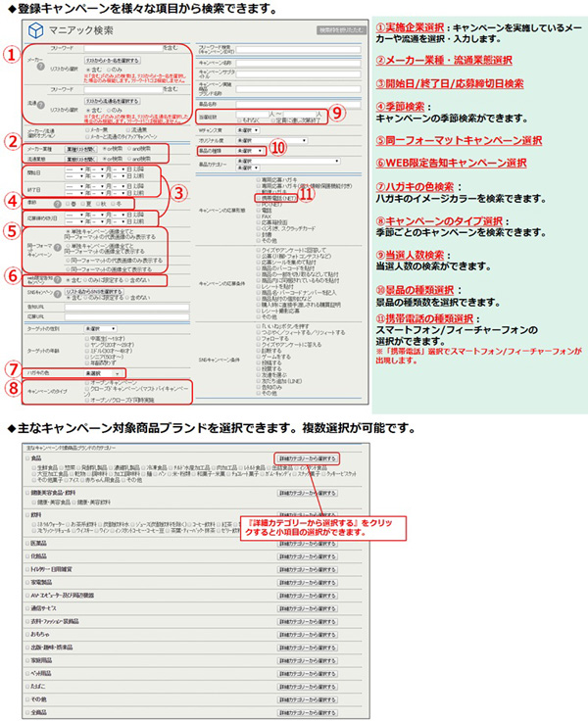
Task: Open the ⑧キャンペーンのタイプ選択 link
Action: pyautogui.click(x=439, y=220)
